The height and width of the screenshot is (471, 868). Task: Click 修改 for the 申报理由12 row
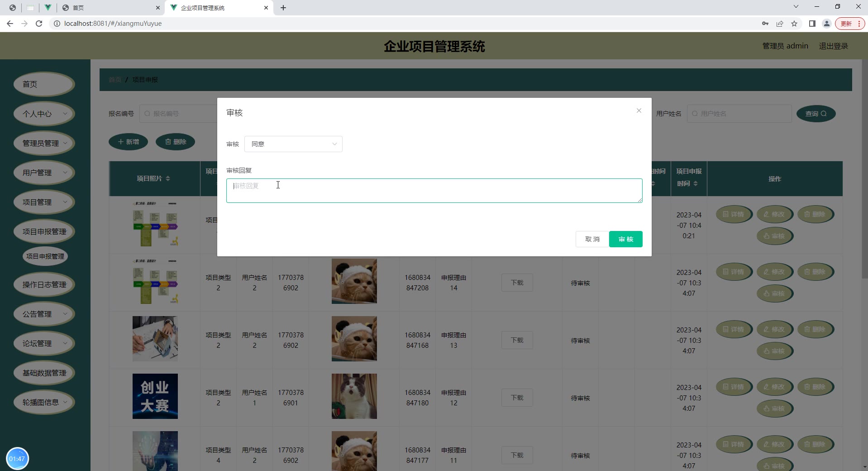coord(775,387)
